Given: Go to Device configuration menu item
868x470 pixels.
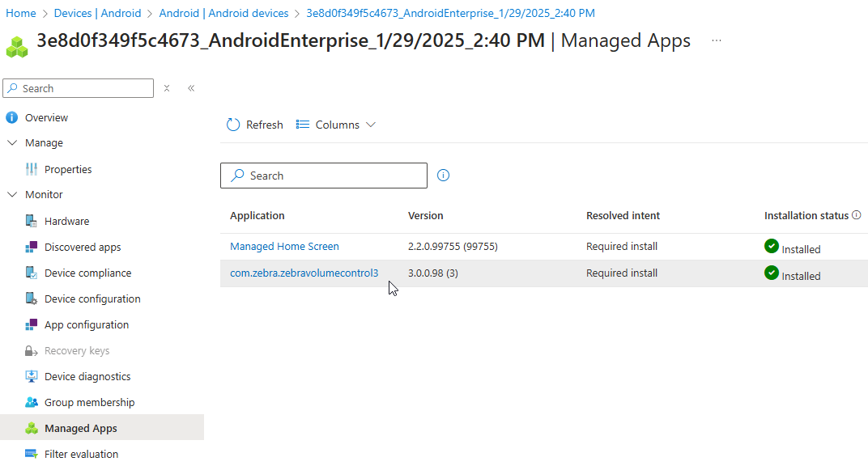Looking at the screenshot, I should click(92, 299).
